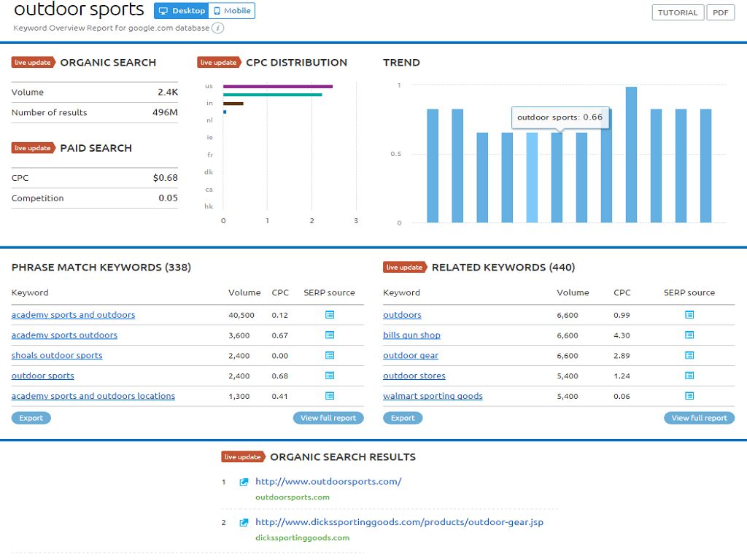
Task: Export report as PDF
Action: (x=720, y=12)
